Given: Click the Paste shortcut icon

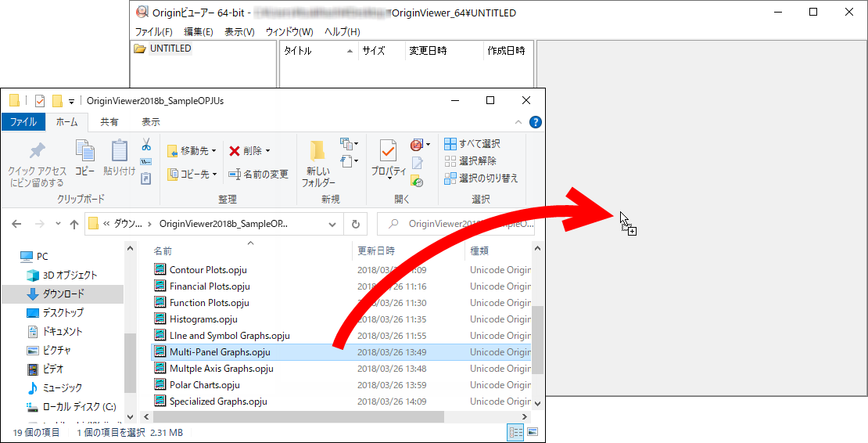Looking at the screenshot, I should tap(146, 178).
